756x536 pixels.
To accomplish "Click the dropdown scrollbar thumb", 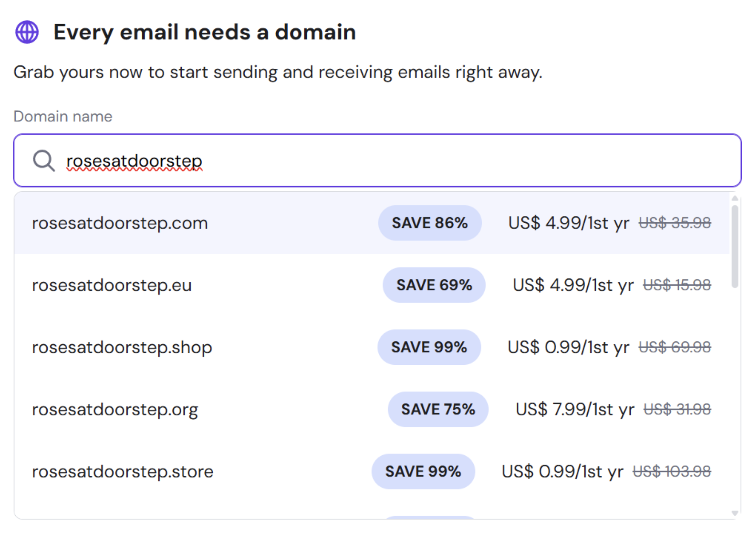I will tap(734, 246).
